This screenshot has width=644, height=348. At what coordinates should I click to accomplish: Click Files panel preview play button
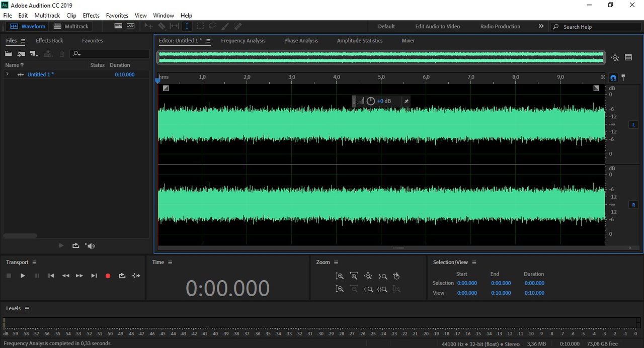coord(61,246)
